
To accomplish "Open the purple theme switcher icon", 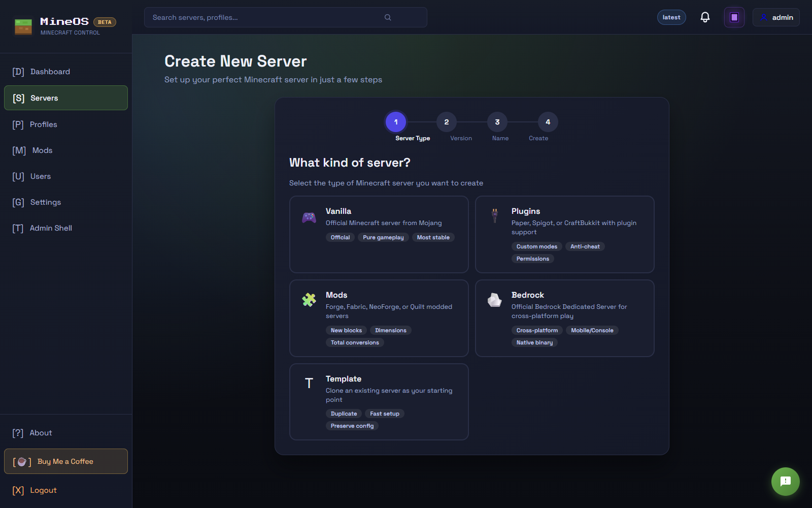I will coord(734,17).
